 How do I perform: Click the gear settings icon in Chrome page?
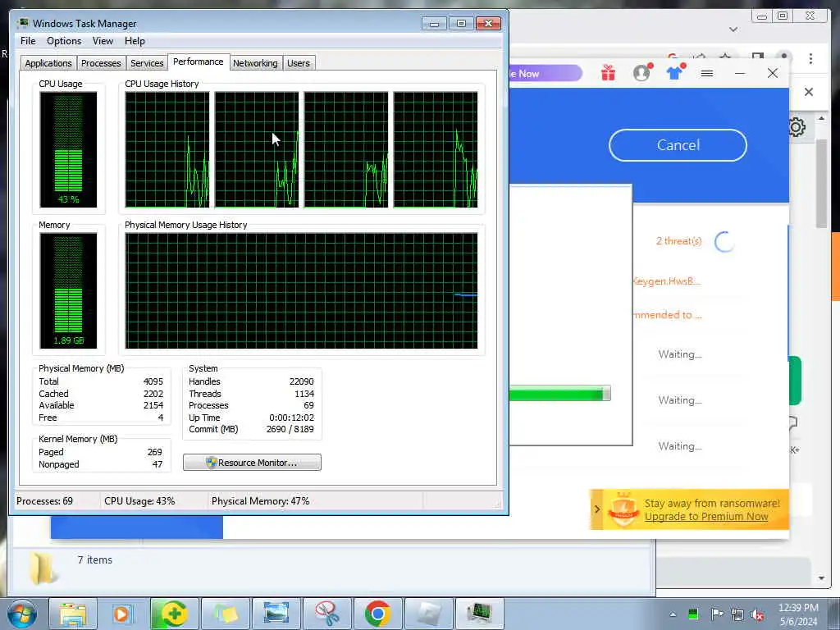point(797,127)
